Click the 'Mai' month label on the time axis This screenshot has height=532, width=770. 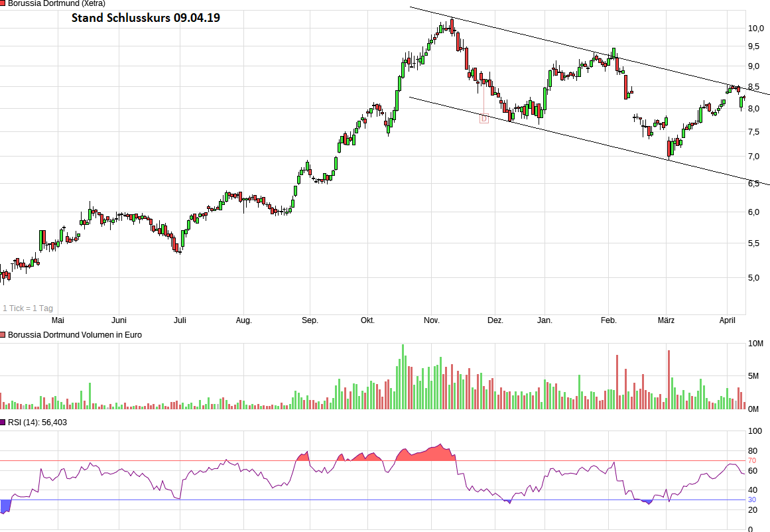click(58, 320)
